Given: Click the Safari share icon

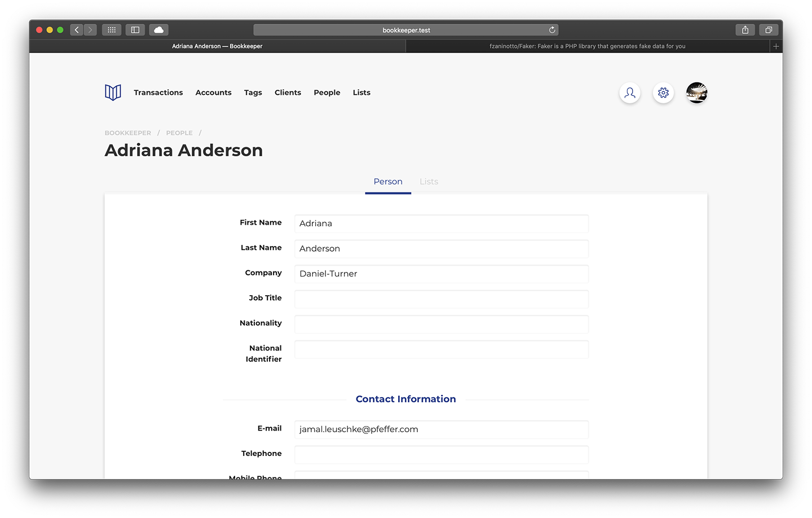Looking at the screenshot, I should click(745, 30).
